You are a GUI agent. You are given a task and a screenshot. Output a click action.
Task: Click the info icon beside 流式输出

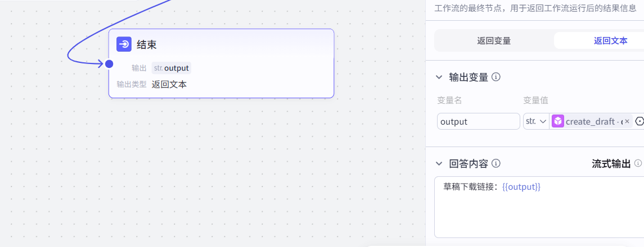tap(638, 163)
